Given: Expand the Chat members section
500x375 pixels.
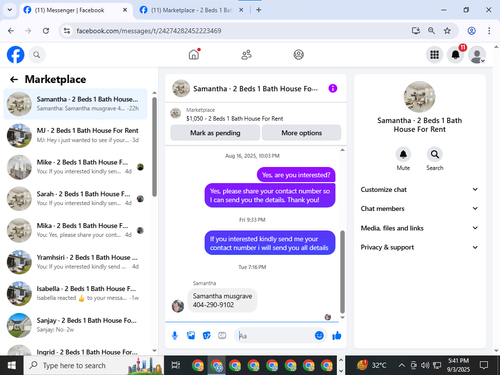Looking at the screenshot, I should (419, 208).
